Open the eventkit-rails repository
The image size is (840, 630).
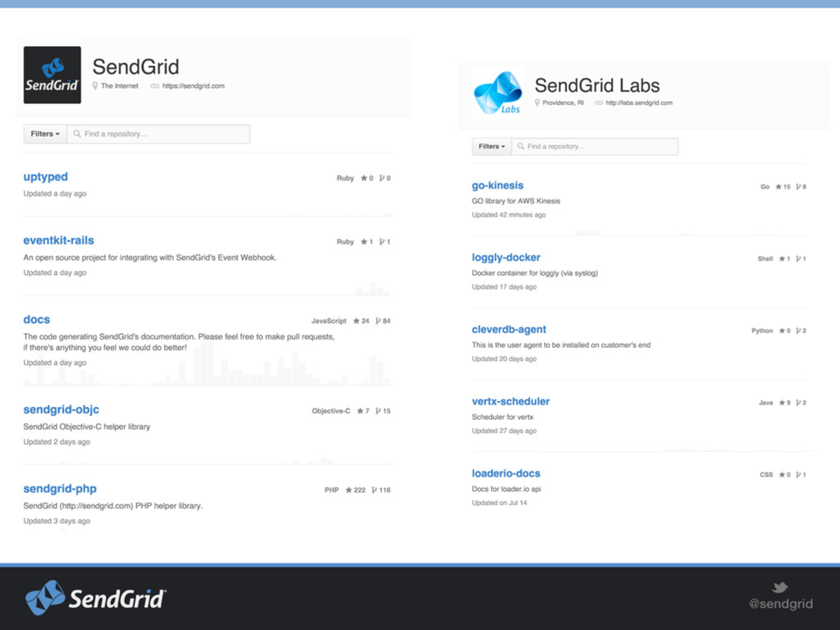pyautogui.click(x=58, y=240)
